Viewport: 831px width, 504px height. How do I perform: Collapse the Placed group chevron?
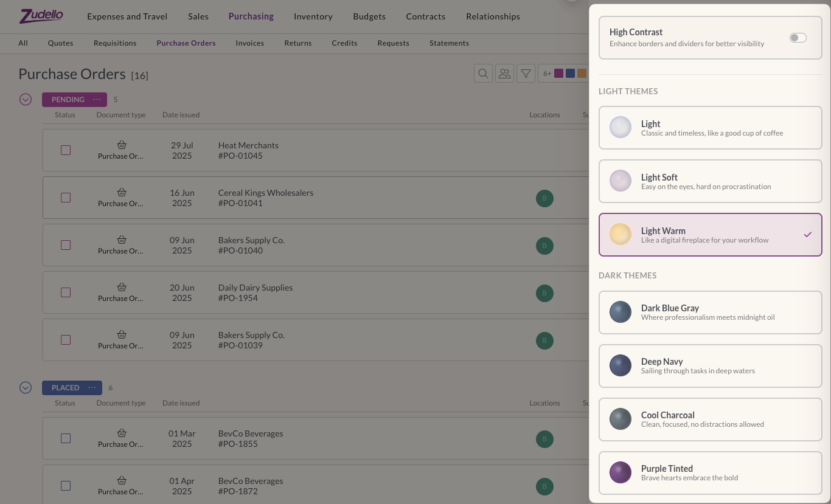(26, 387)
